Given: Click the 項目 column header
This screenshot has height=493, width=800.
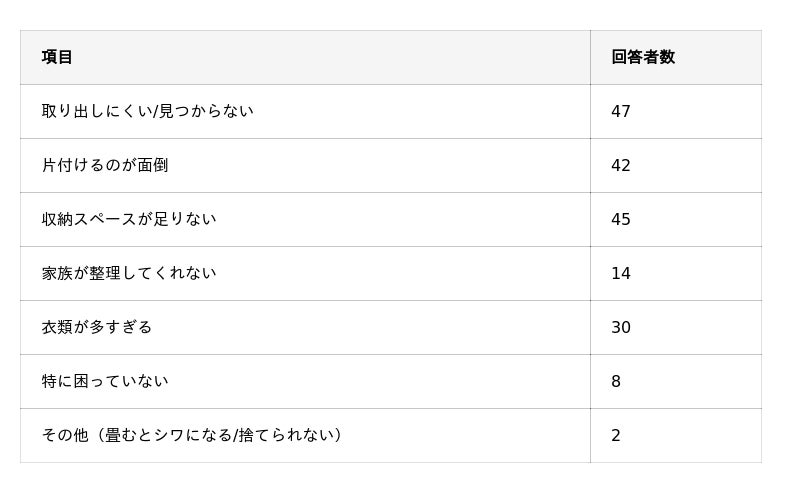Looking at the screenshot, I should click(305, 57).
